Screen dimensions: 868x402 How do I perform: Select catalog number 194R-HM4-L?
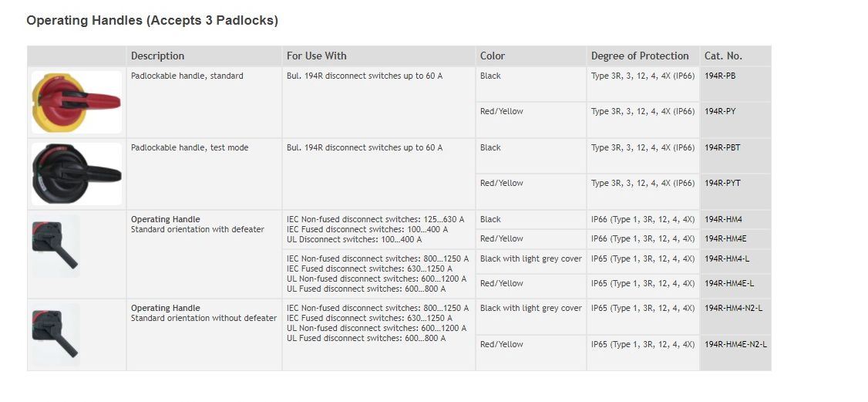728,258
